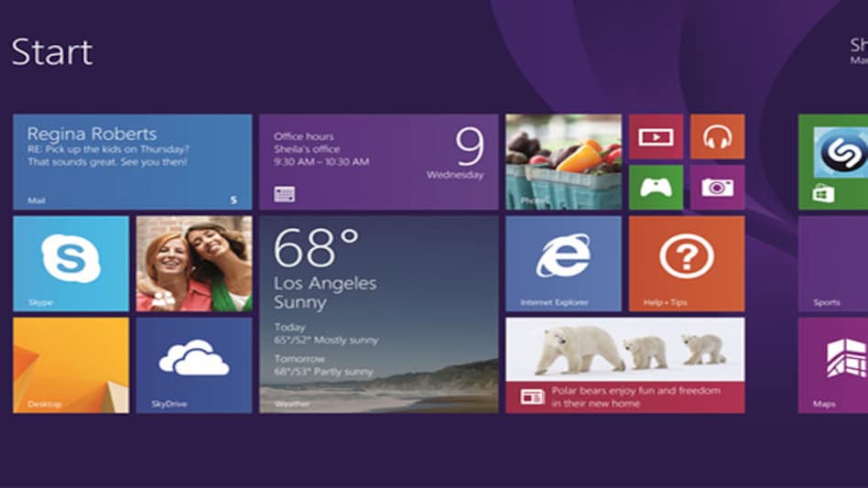868x488 pixels.
Task: Open the polar bears news tile
Action: 624,364
